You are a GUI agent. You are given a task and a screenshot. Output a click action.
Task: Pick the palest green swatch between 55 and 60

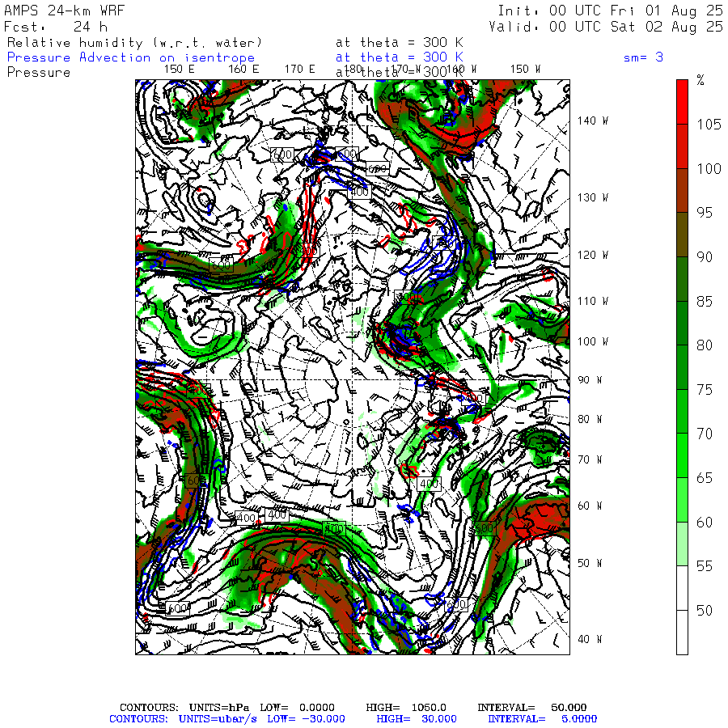click(682, 544)
